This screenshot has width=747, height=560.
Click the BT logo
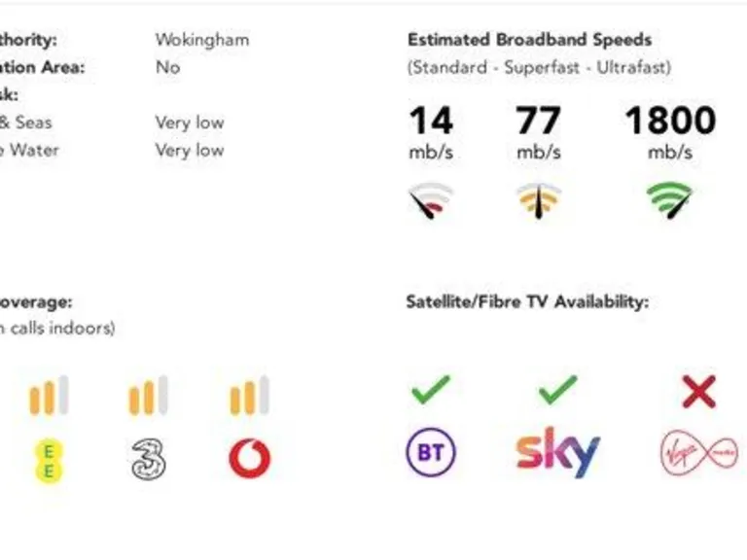[431, 453]
